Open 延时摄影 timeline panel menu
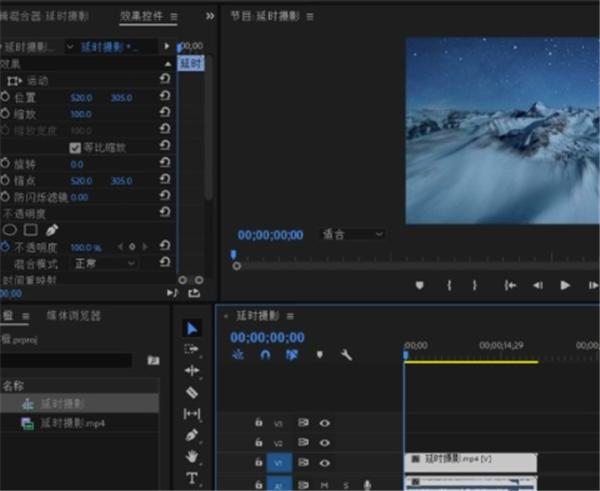600x491 pixels. [290, 316]
